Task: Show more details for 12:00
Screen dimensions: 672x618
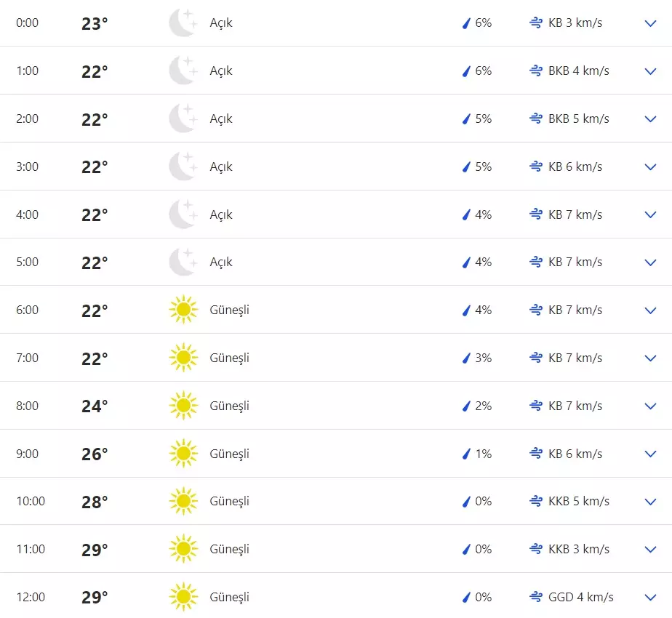Action: point(650,597)
